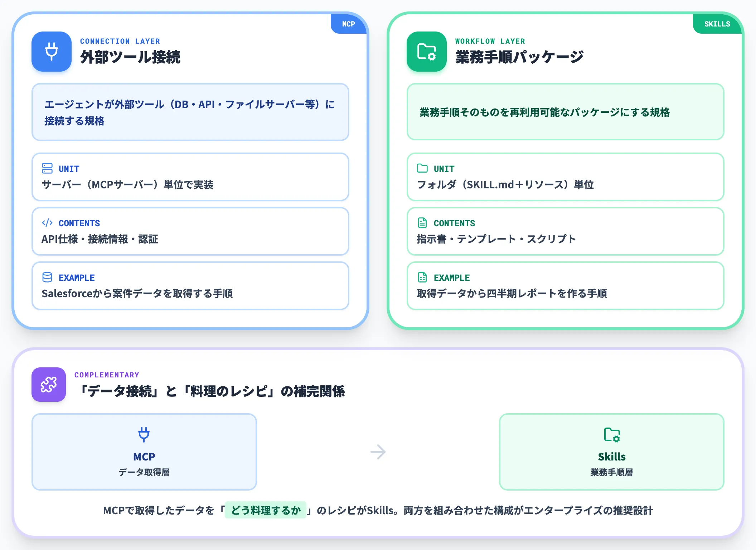The width and height of the screenshot is (756, 550).
Task: Click the 指示書・テンプレート・スクリプト text
Action: (496, 239)
